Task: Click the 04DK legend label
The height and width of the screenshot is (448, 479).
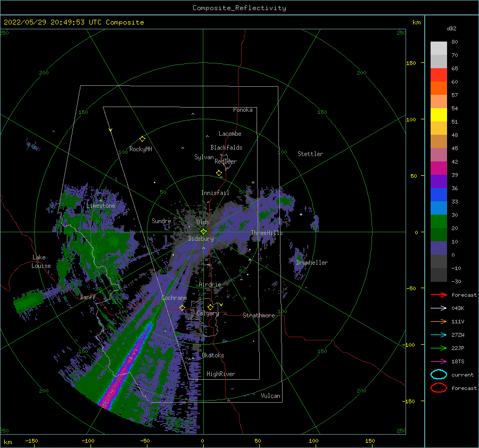Action: click(458, 308)
